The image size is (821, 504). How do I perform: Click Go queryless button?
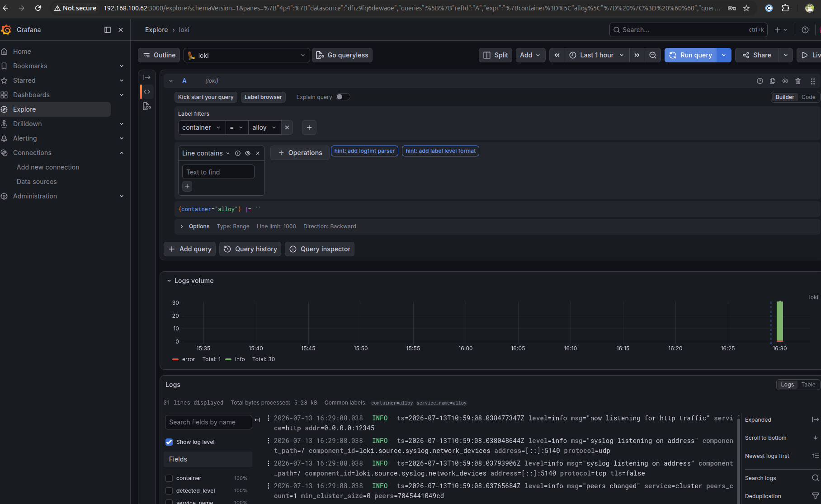click(x=342, y=55)
